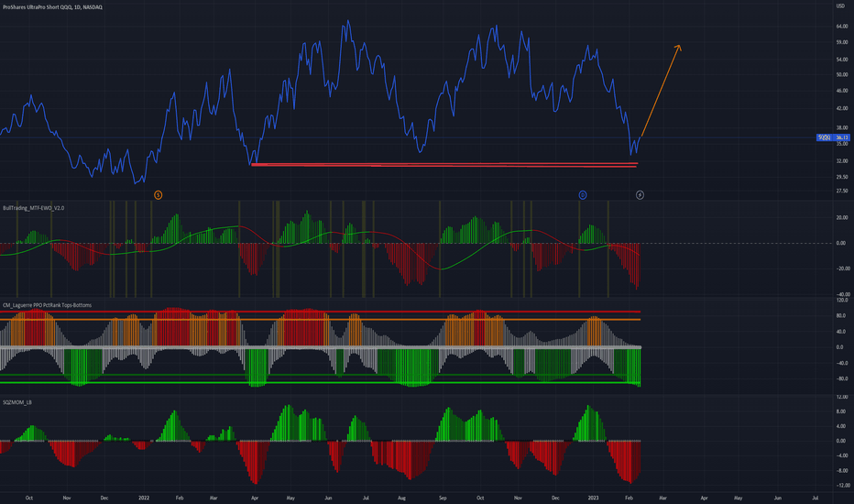The image size is (854, 504).
Task: Click the 2022 label on time axis
Action: tap(144, 498)
